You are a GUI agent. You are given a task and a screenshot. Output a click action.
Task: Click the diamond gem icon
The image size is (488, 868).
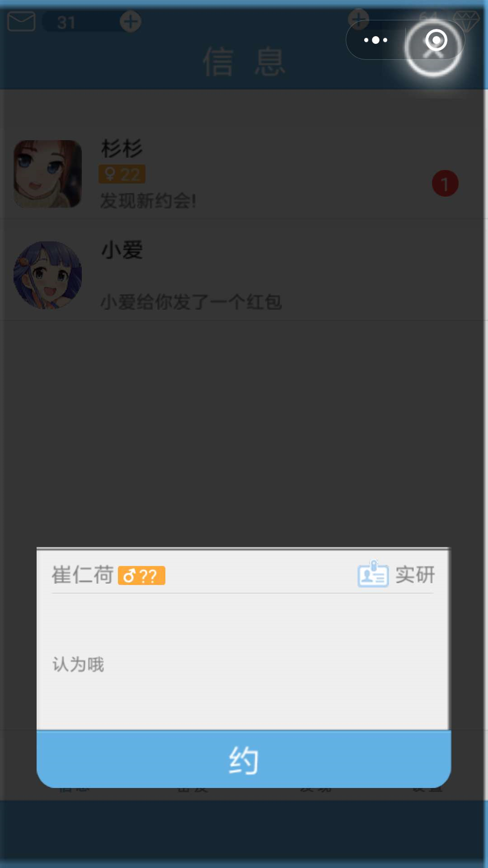[466, 21]
